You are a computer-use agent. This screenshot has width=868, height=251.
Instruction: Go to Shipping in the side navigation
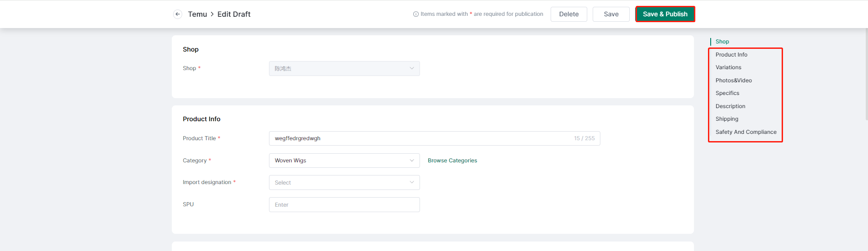(726, 119)
